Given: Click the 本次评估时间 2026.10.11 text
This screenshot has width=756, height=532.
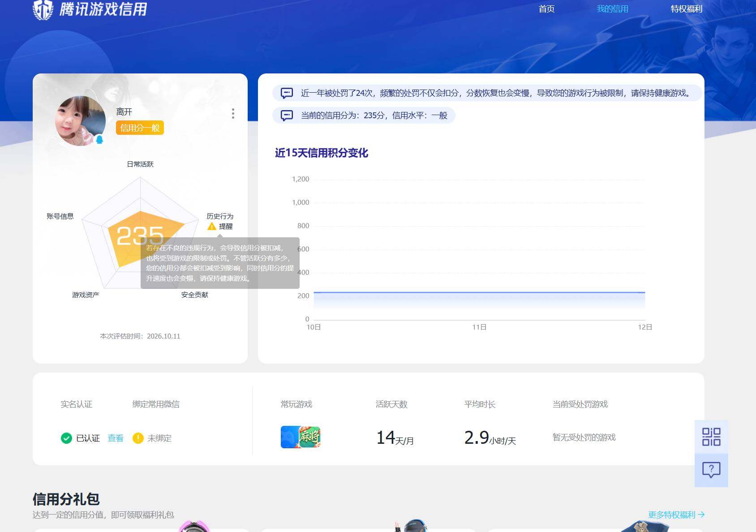Looking at the screenshot, I should [140, 336].
